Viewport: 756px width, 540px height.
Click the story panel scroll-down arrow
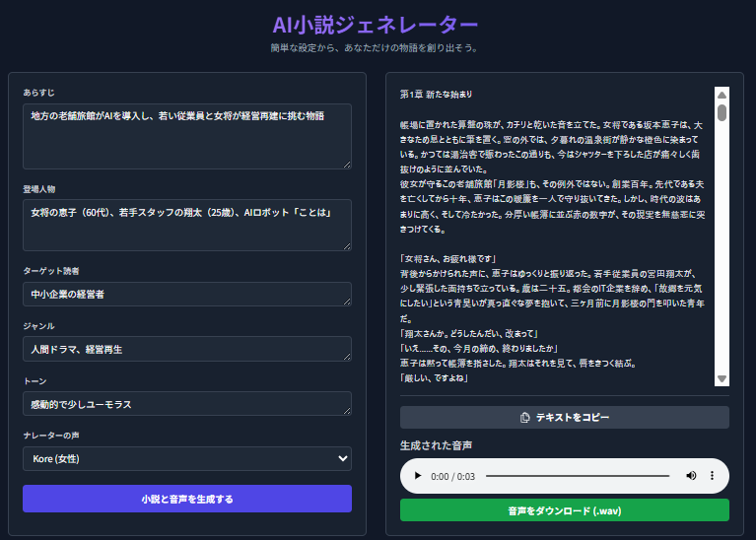coord(722,379)
